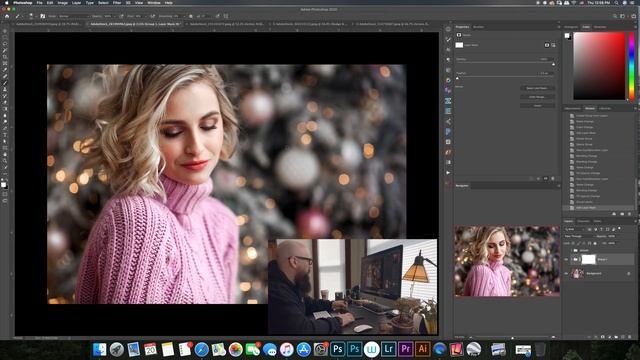Delete mask using Properties trash icon
This screenshot has width=640, height=360.
pos(553,178)
